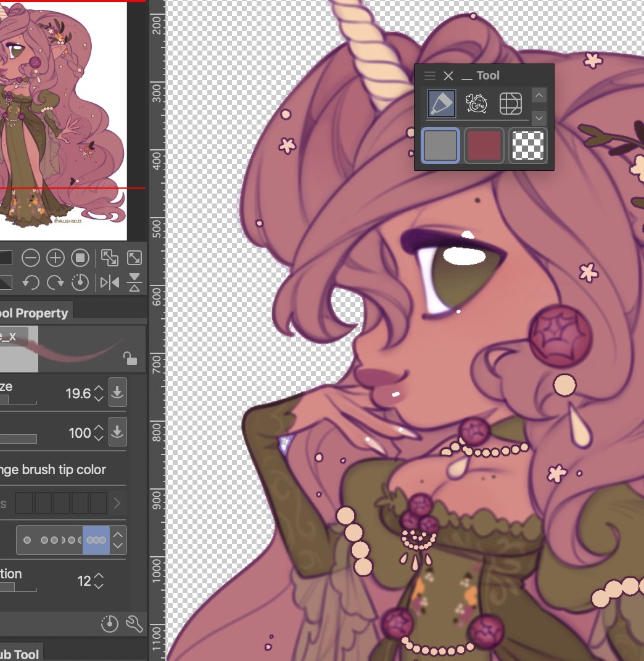Decrease brush size with down stepper
The height and width of the screenshot is (661, 644).
[99, 398]
